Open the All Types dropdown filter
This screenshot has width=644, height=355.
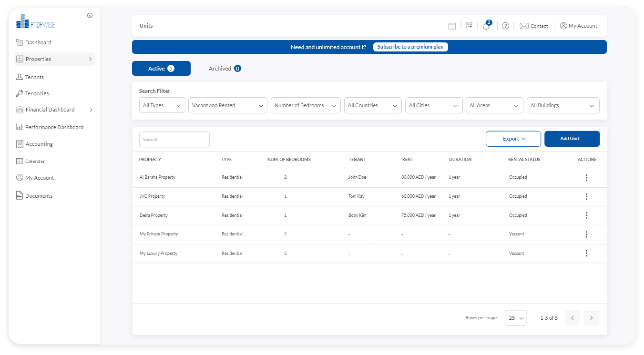tap(162, 105)
